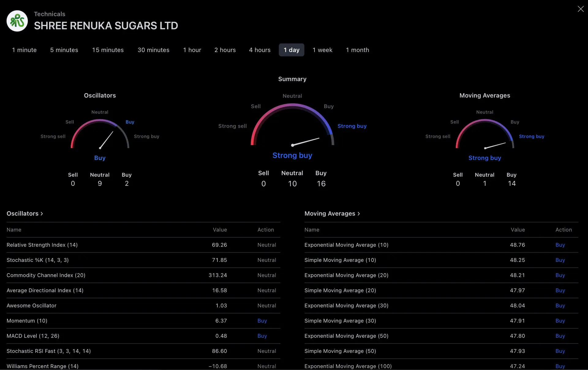Click Exponential Moving Average (10) name
The width and height of the screenshot is (588, 370).
tap(346, 245)
